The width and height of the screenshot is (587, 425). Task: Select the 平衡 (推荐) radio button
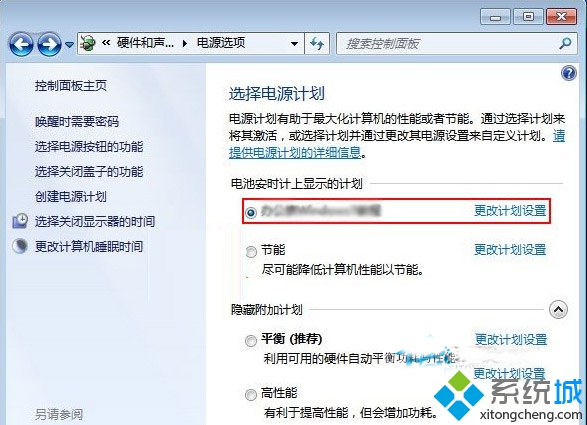point(250,341)
